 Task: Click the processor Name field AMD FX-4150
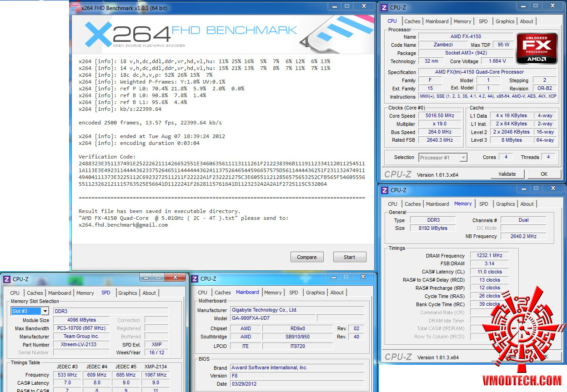466,36
